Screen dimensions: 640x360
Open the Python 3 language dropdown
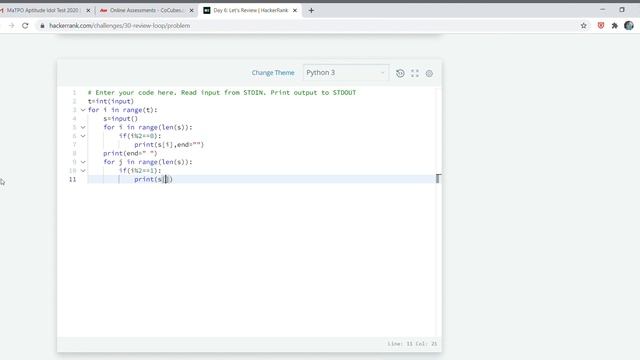[x=346, y=73]
